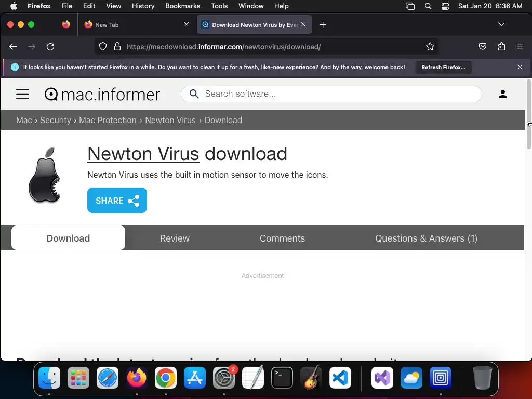Reload the current page
This screenshot has width=532, height=399.
click(x=50, y=46)
